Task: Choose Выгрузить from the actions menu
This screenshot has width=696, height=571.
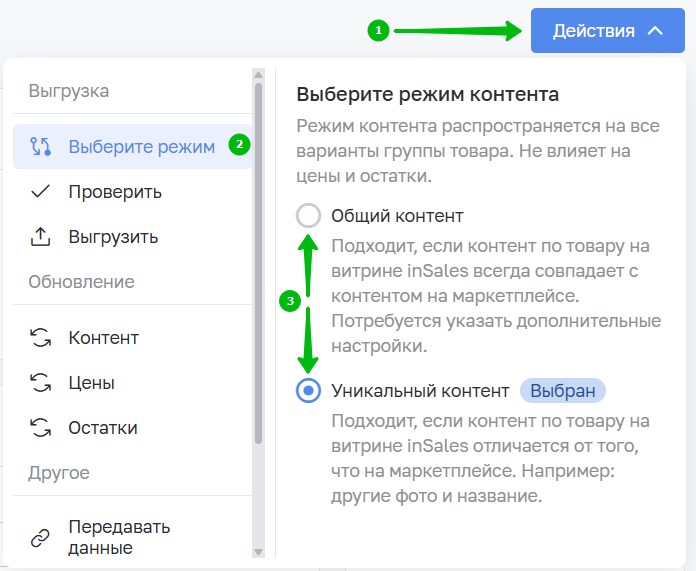Action: coord(113,237)
